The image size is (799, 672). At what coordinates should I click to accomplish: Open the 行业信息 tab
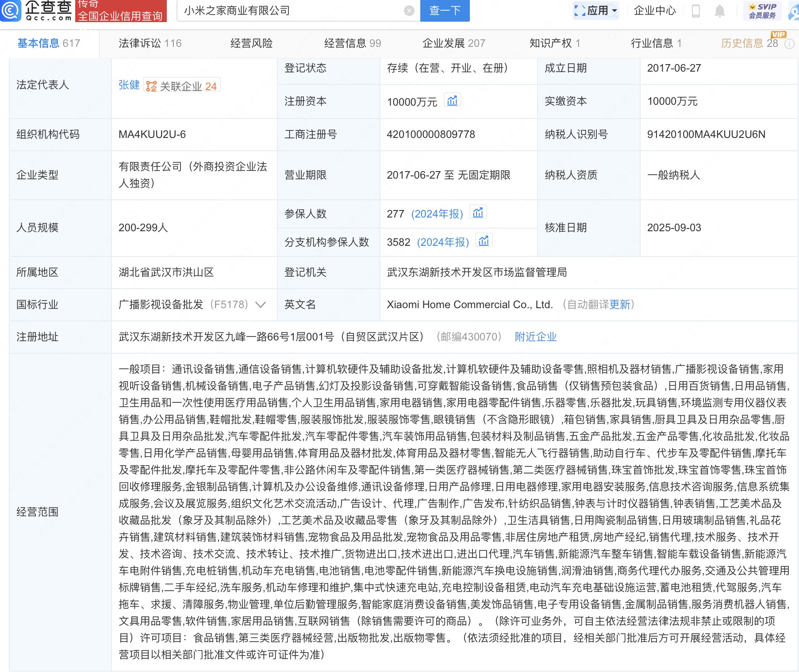(x=656, y=43)
